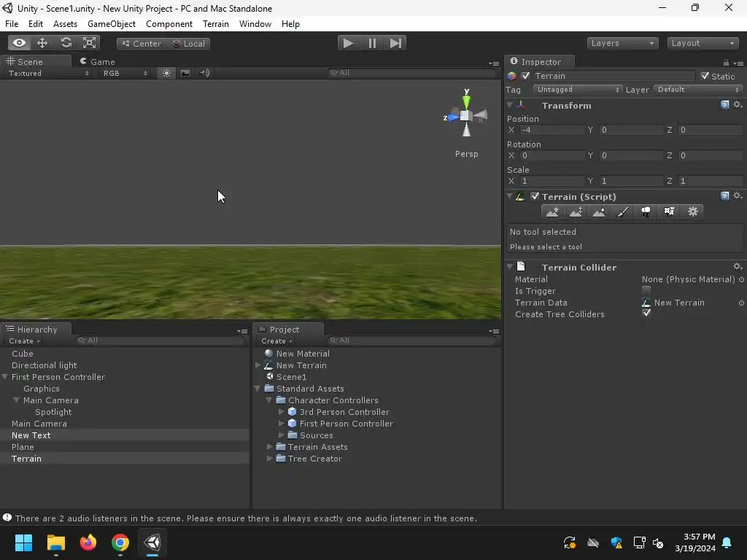Toggle scene audio speaker icon
The image size is (747, 560).
pos(204,73)
